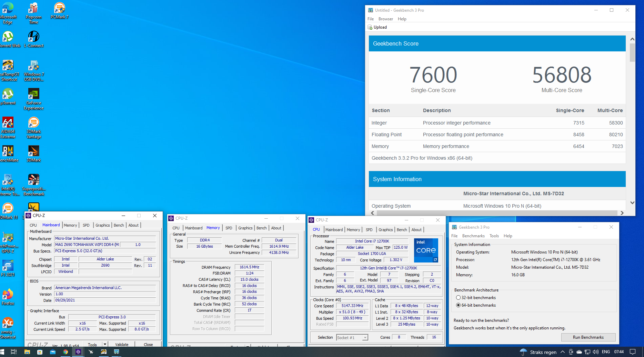Screen dimensions: 644x357
Task: Click Single-Core Score value 7600
Action: [433, 75]
